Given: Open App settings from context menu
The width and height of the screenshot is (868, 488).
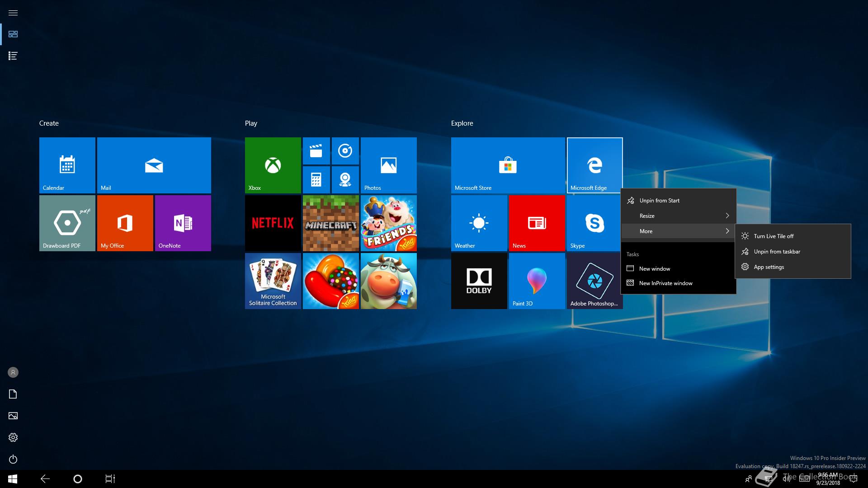Looking at the screenshot, I should (x=793, y=267).
